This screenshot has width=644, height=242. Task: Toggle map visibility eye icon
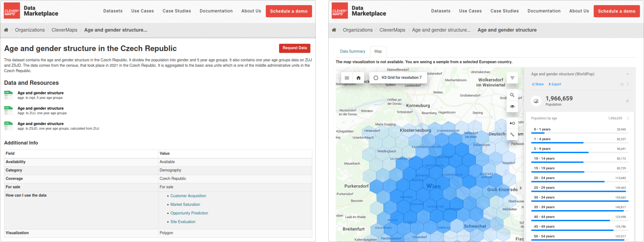tap(512, 107)
